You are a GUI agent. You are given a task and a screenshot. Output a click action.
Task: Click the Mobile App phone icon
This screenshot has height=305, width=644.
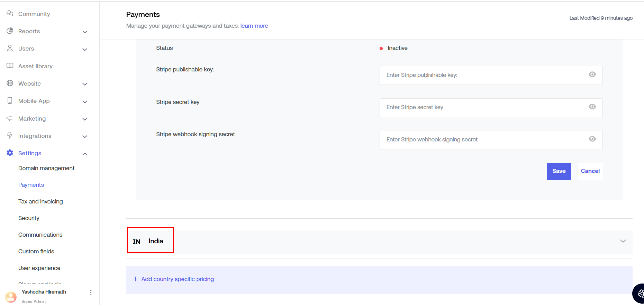[10, 101]
